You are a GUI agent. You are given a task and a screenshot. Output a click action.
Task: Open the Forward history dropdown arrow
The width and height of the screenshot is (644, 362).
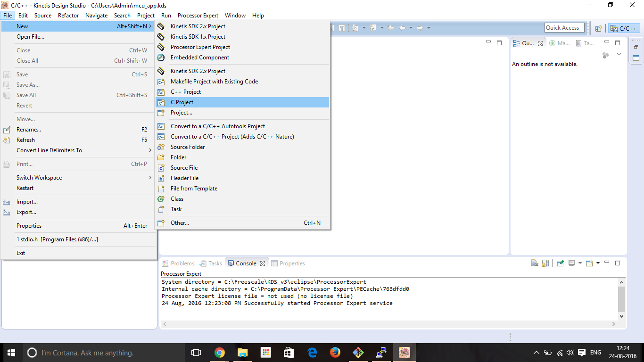pyautogui.click(x=429, y=28)
